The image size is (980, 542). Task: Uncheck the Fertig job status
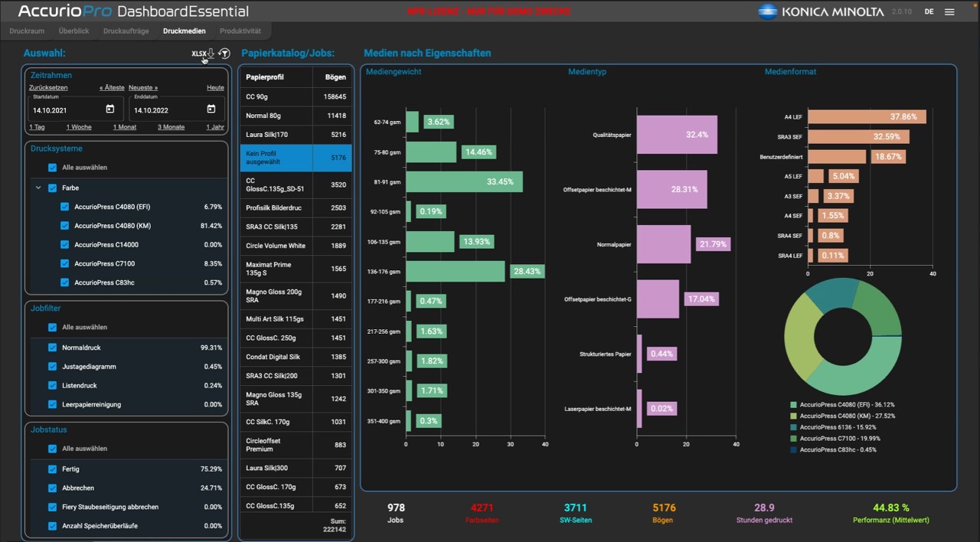tap(52, 469)
